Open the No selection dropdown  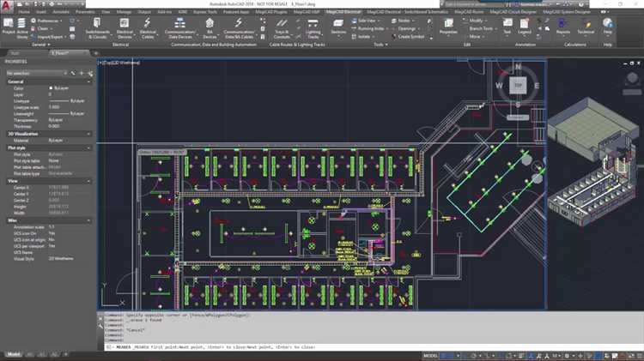[39, 74]
